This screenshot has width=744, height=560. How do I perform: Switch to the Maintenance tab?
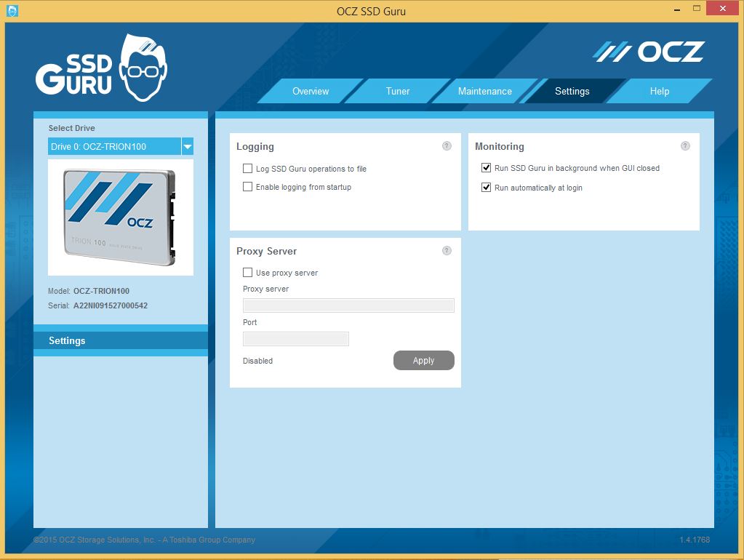point(484,91)
